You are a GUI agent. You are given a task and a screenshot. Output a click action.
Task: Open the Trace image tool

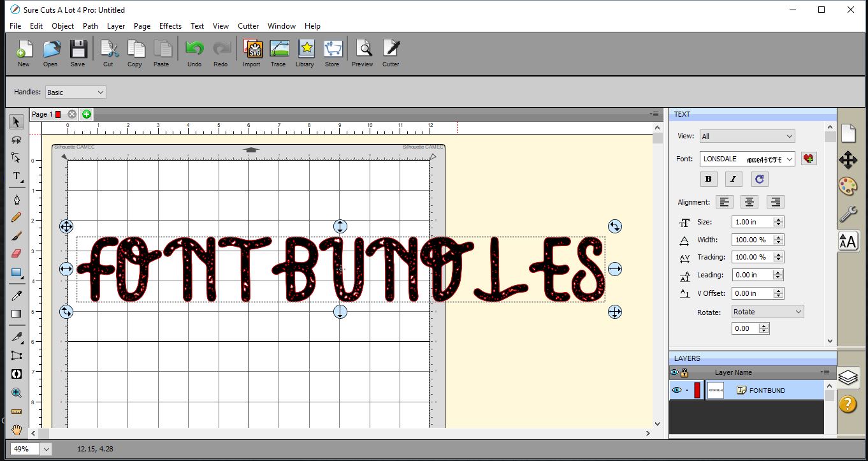[279, 50]
